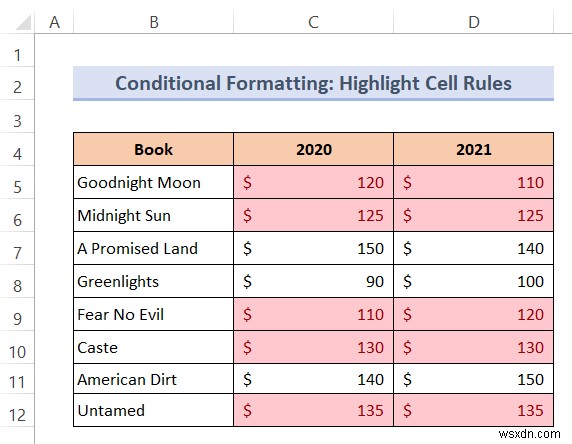Select column D header
The height and width of the screenshot is (444, 572).
click(474, 22)
